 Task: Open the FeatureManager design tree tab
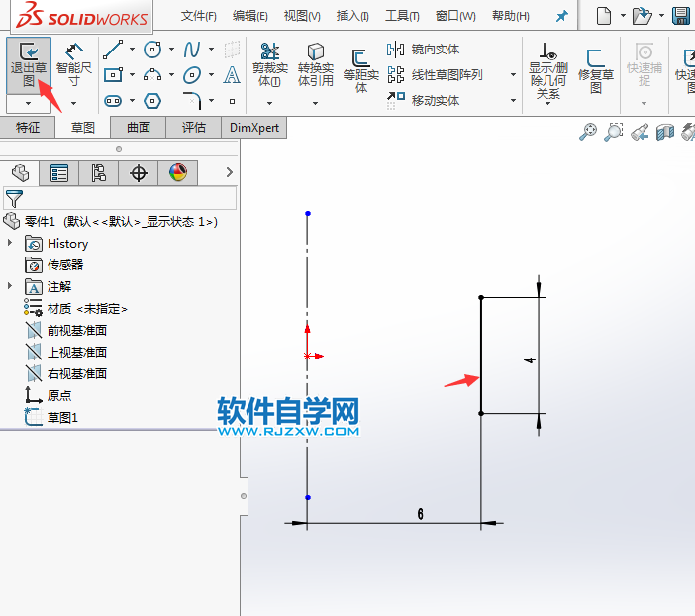click(x=20, y=173)
